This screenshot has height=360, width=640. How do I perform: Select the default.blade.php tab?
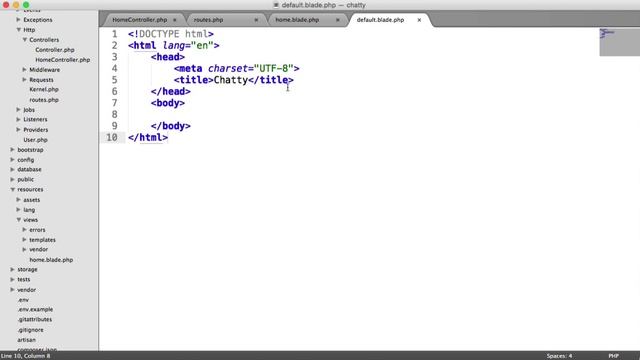[x=380, y=20]
